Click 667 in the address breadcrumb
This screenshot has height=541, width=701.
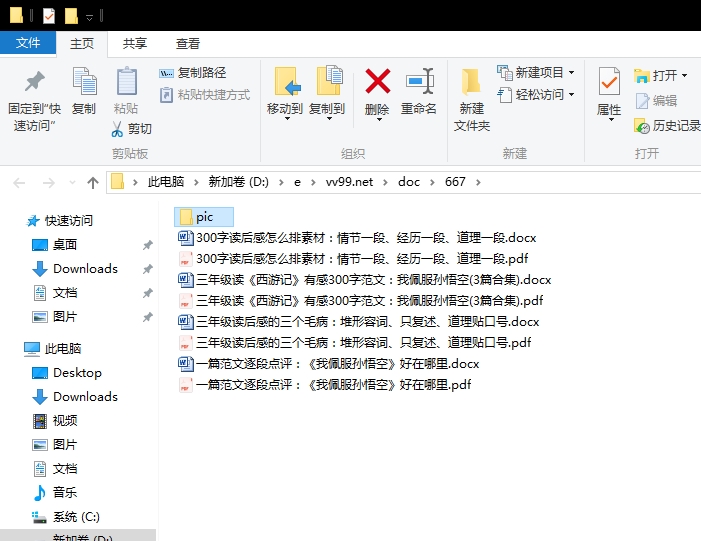point(455,182)
